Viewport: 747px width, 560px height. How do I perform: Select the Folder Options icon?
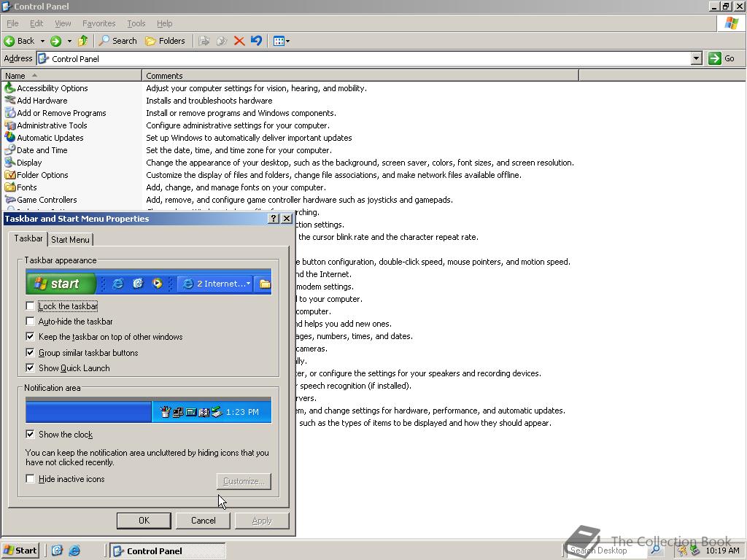coord(10,175)
